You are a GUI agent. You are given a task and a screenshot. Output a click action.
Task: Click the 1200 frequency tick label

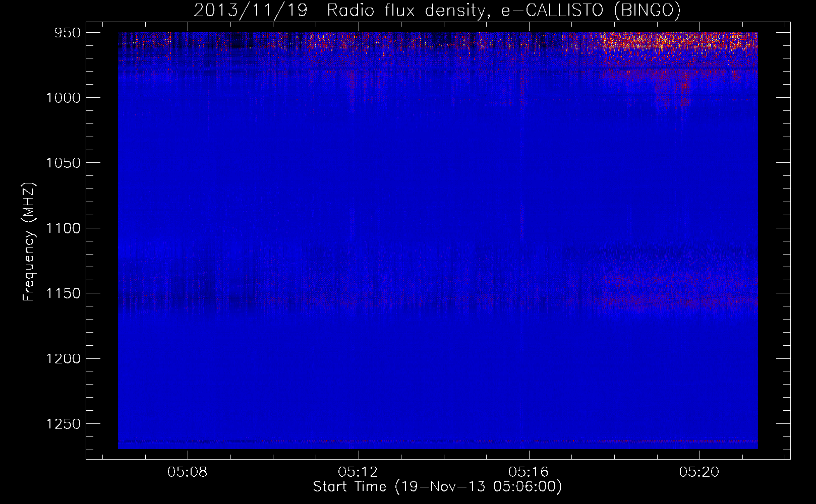(64, 358)
